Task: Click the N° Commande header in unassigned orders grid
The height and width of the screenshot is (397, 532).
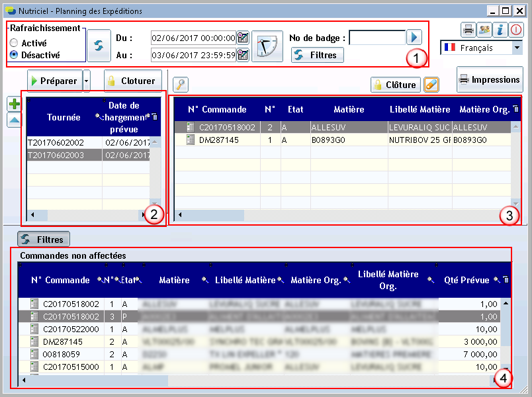Action: click(60, 280)
